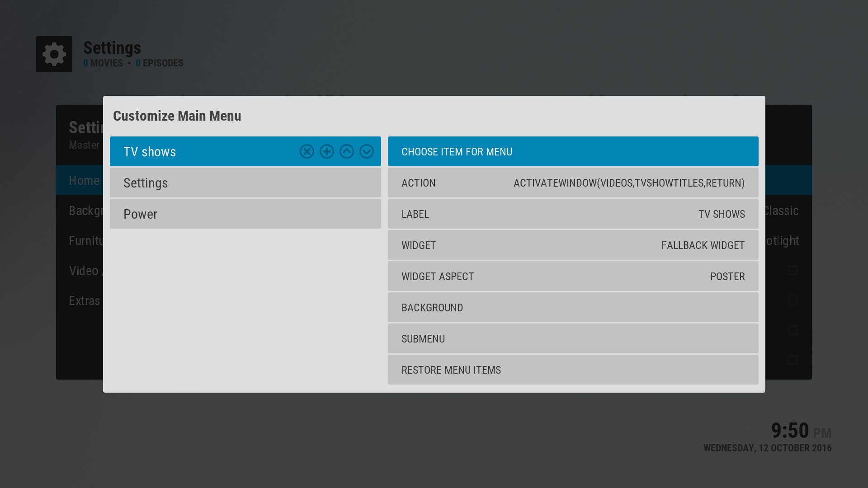
Task: Select the Home tab in background settings
Action: click(84, 180)
